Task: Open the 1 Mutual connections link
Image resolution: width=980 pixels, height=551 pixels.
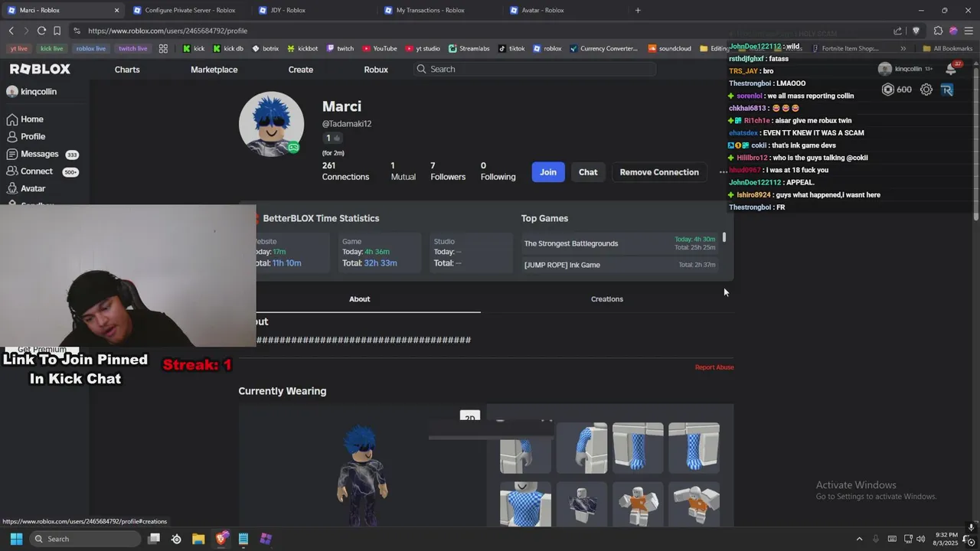Action: [x=403, y=171]
